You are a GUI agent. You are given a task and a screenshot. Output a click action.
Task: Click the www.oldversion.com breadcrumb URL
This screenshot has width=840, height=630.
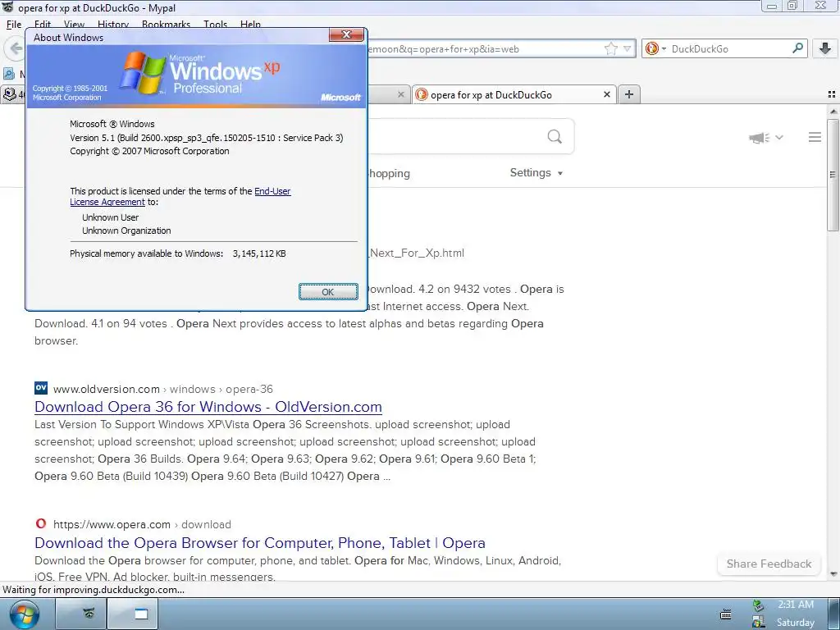point(106,389)
